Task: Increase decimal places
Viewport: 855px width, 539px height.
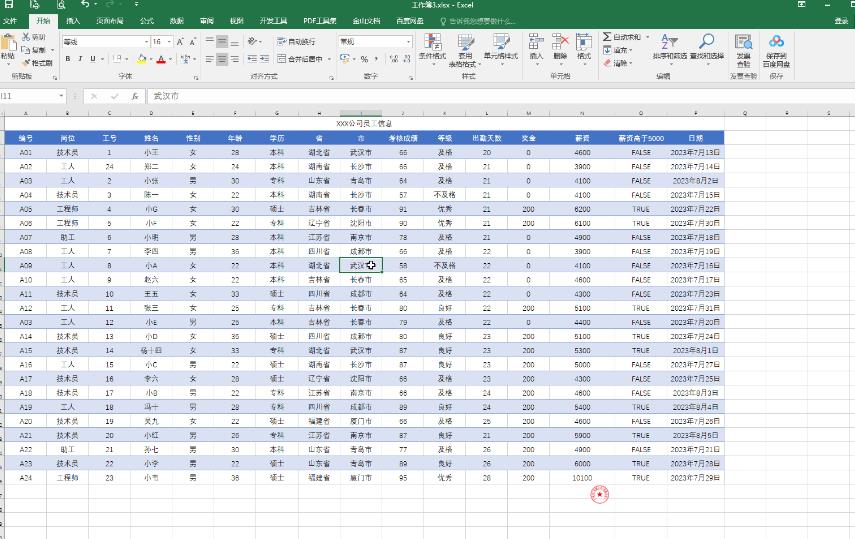Action: pos(394,58)
